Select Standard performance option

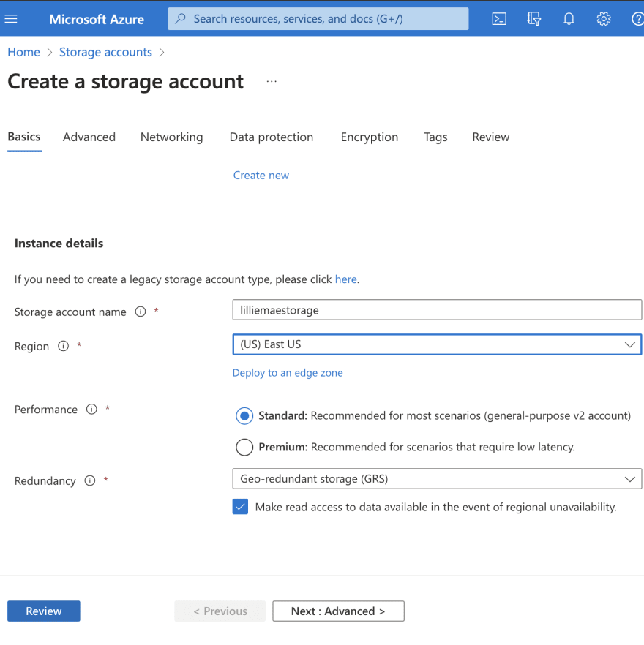click(x=244, y=416)
